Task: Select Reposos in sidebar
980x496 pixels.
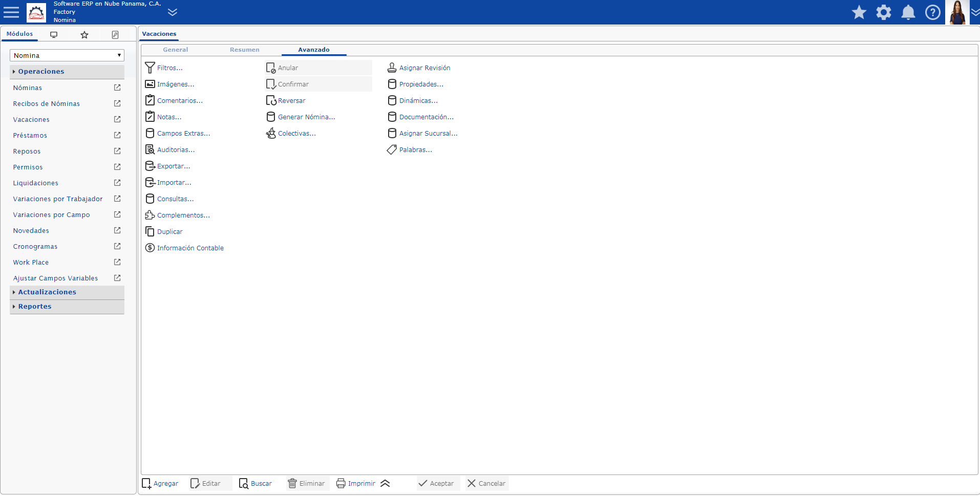Action: (27, 152)
